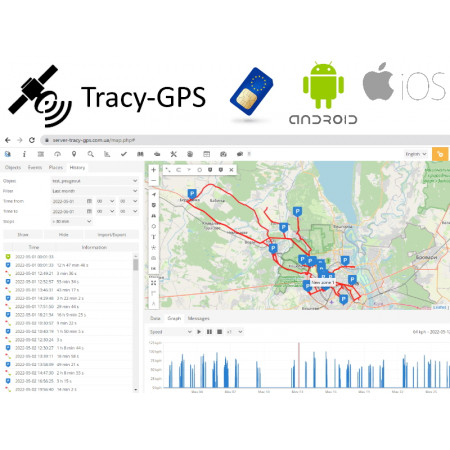The width and height of the screenshot is (450, 450).
Task: Switch to the Events tab
Action: [35, 167]
